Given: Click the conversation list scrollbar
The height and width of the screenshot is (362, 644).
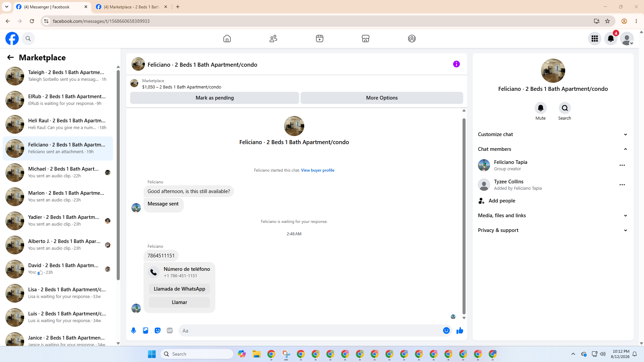Looking at the screenshot, I should click(118, 174).
